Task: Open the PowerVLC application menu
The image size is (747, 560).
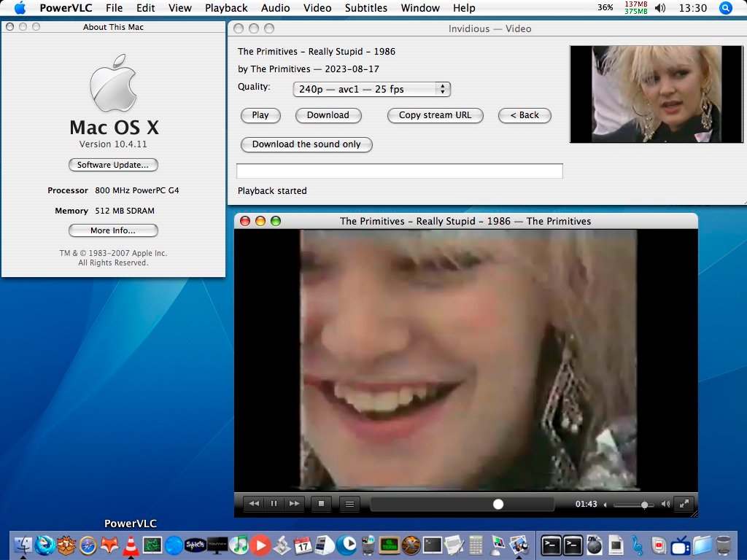Action: [66, 8]
